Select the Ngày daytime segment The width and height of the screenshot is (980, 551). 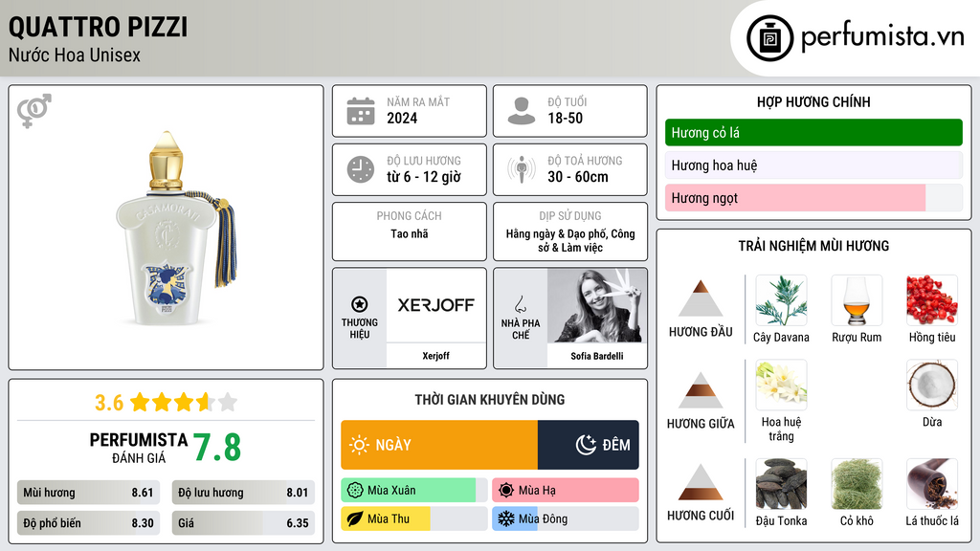tap(439, 445)
